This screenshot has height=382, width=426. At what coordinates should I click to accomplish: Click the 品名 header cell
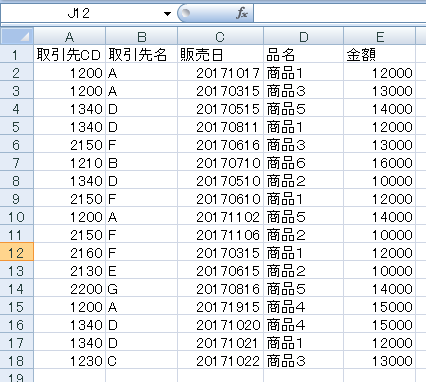(x=303, y=55)
